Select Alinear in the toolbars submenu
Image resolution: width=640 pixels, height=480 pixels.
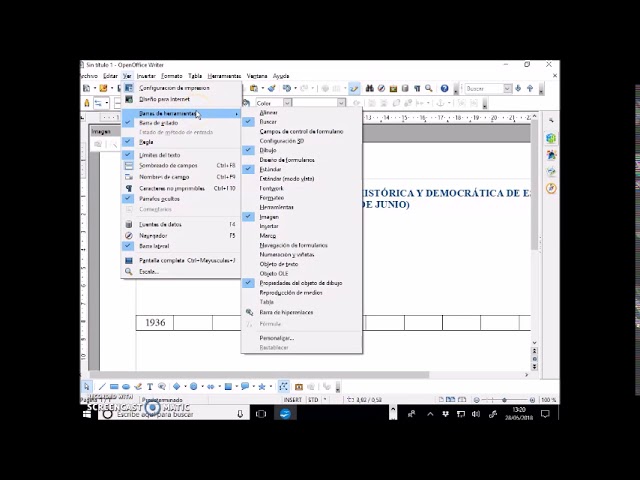click(268, 113)
